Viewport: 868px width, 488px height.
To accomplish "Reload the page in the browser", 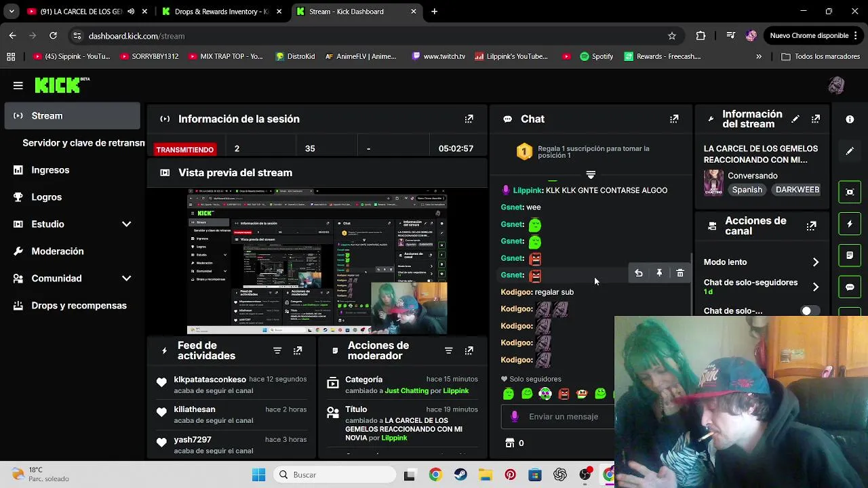I will pyautogui.click(x=53, y=36).
